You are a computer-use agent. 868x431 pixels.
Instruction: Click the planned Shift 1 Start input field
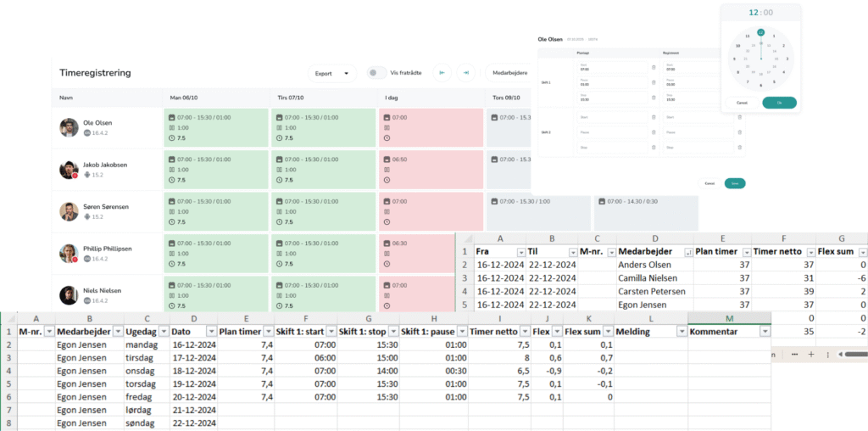tap(610, 68)
